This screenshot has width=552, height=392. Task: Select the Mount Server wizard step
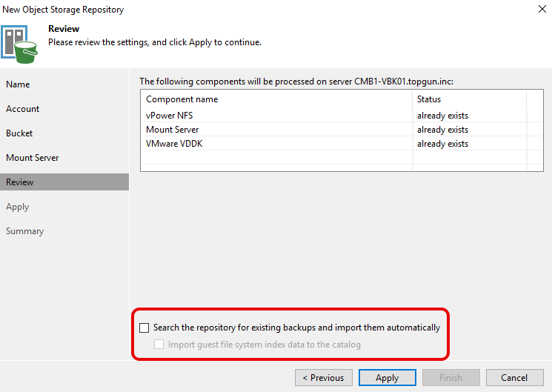pyautogui.click(x=33, y=158)
